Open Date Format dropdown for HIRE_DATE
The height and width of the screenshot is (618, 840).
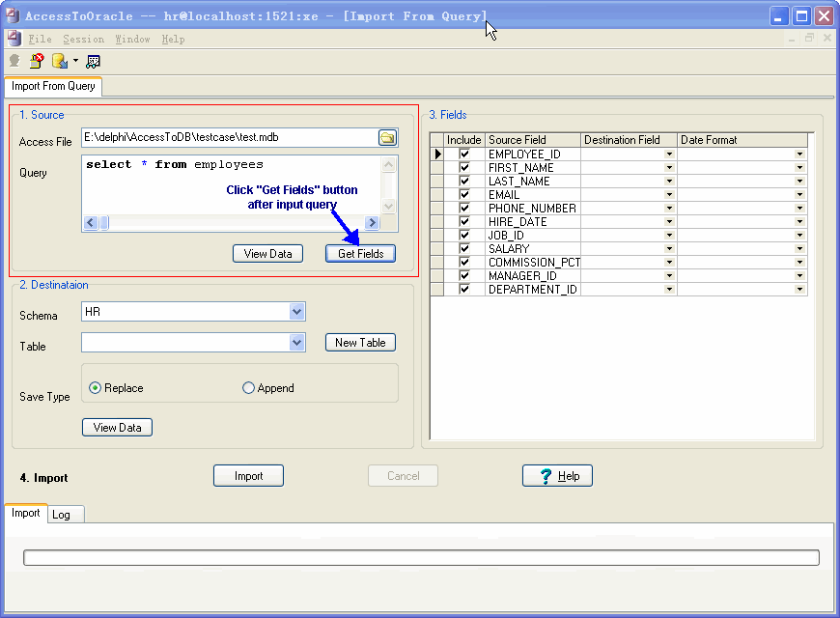799,222
